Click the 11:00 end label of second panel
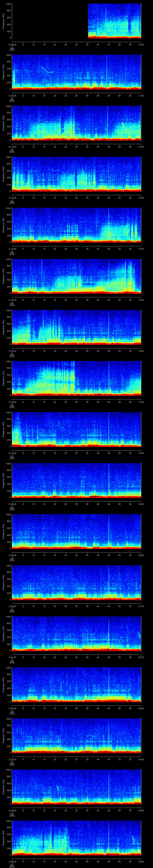 141,95
